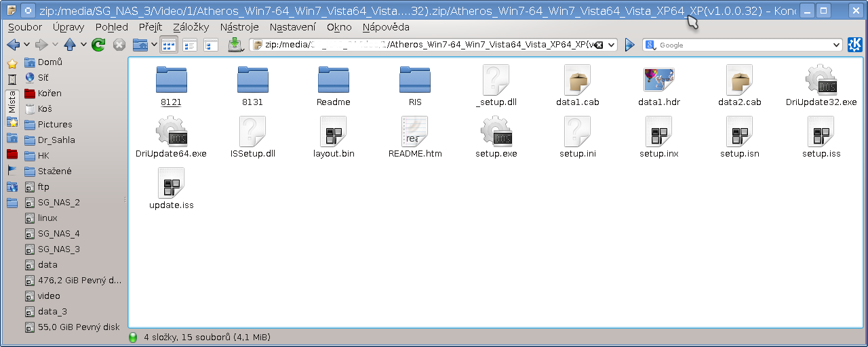
Task: Click the green download arrow toolbar icon
Action: click(x=235, y=45)
